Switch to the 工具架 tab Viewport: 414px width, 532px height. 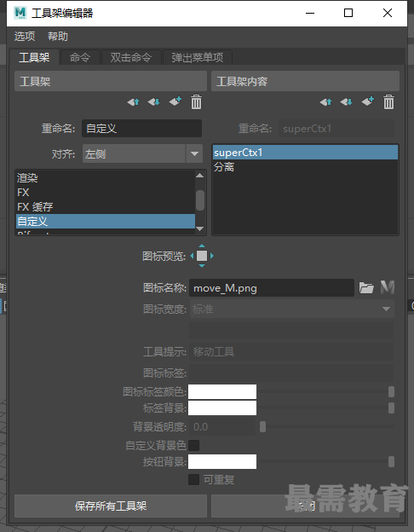point(34,57)
